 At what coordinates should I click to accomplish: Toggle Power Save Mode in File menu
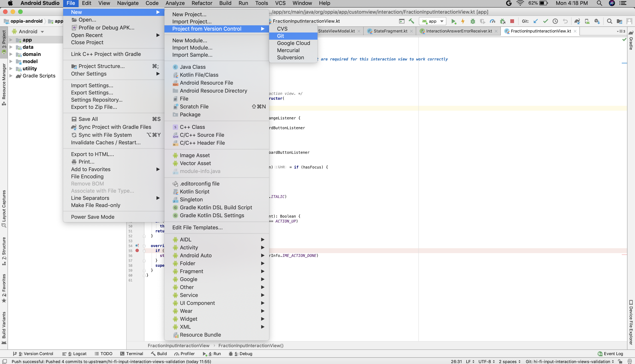click(114, 217)
